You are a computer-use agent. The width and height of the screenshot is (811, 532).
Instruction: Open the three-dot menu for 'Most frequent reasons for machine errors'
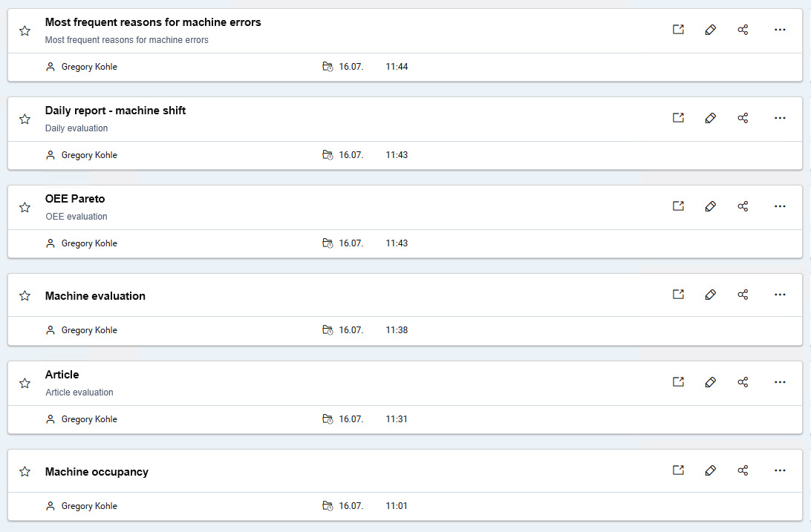point(779,30)
